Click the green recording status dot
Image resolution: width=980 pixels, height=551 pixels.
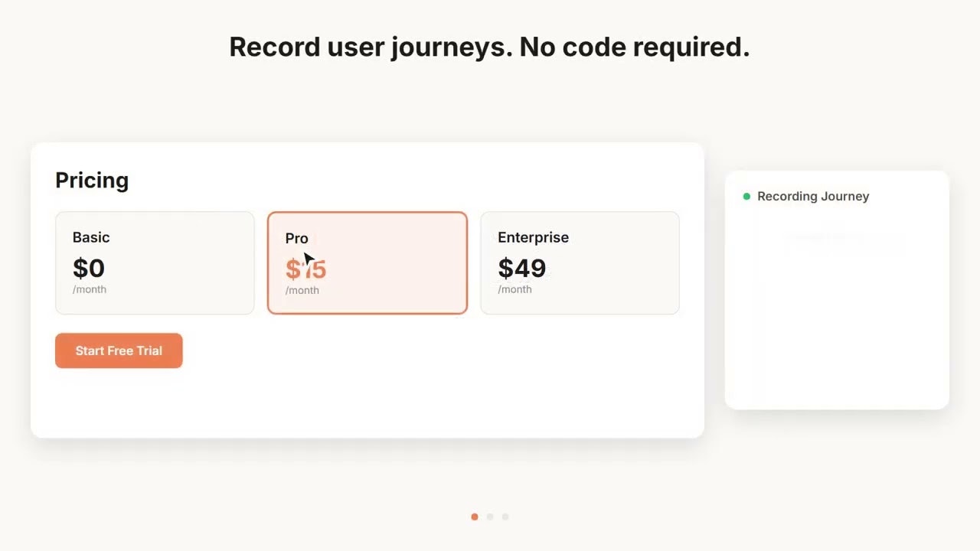[x=746, y=197]
